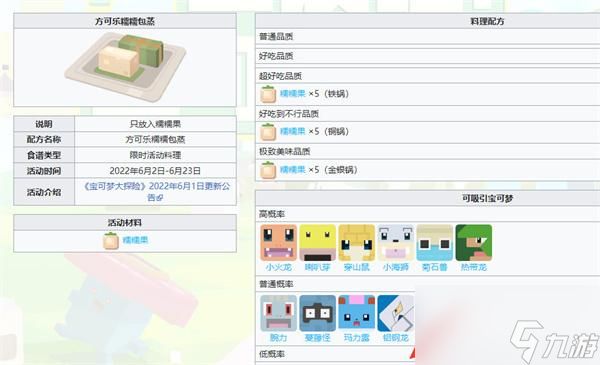
Task: Select the white 小海狮 Pokémon icon
Action: (x=396, y=243)
